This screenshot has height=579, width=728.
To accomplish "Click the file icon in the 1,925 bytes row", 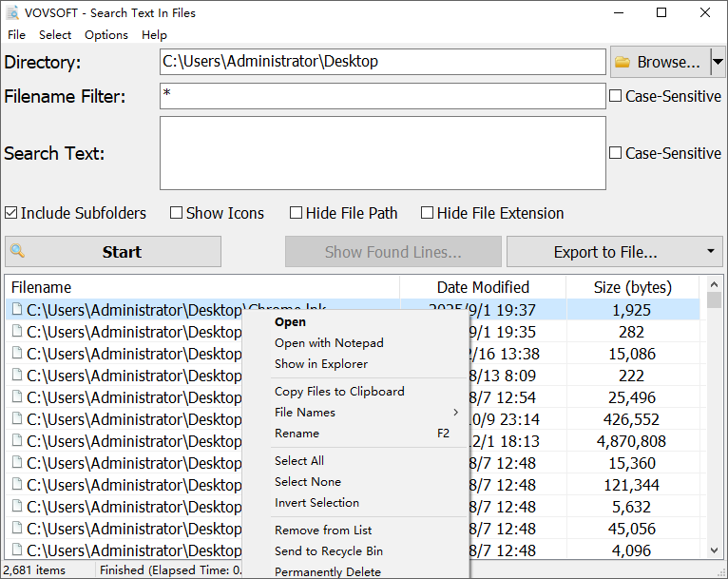I will click(17, 309).
